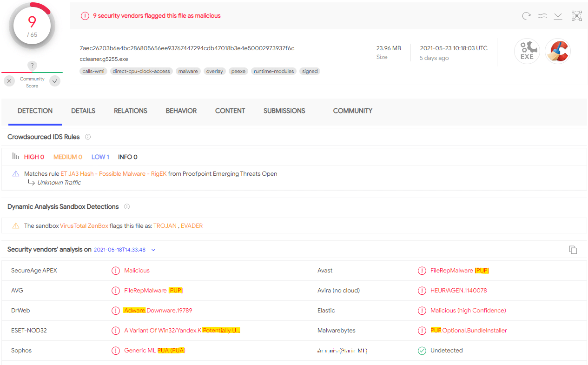
Task: View the SUBMISSIONS tab
Action: [x=284, y=111]
